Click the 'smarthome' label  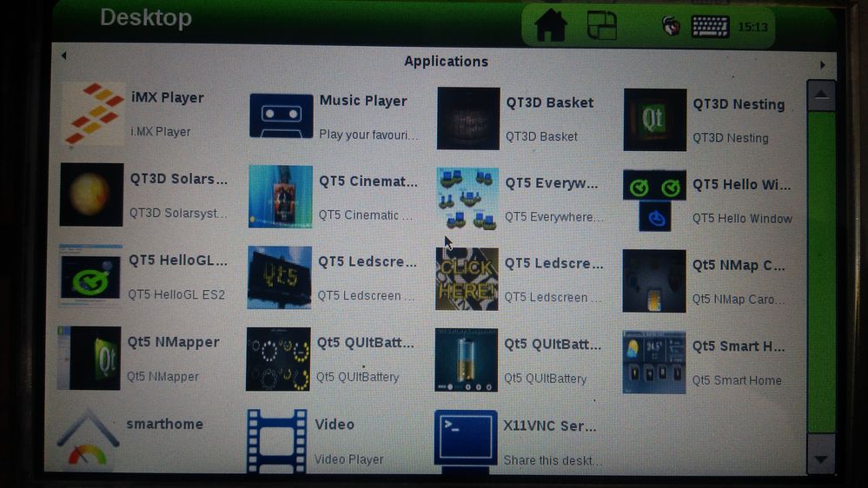coord(165,425)
